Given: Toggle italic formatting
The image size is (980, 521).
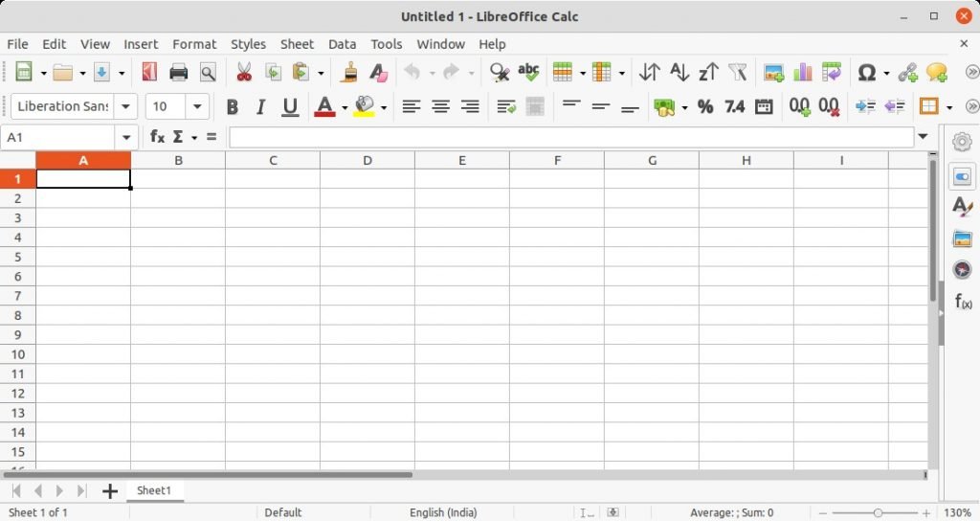Looking at the screenshot, I should 260,107.
